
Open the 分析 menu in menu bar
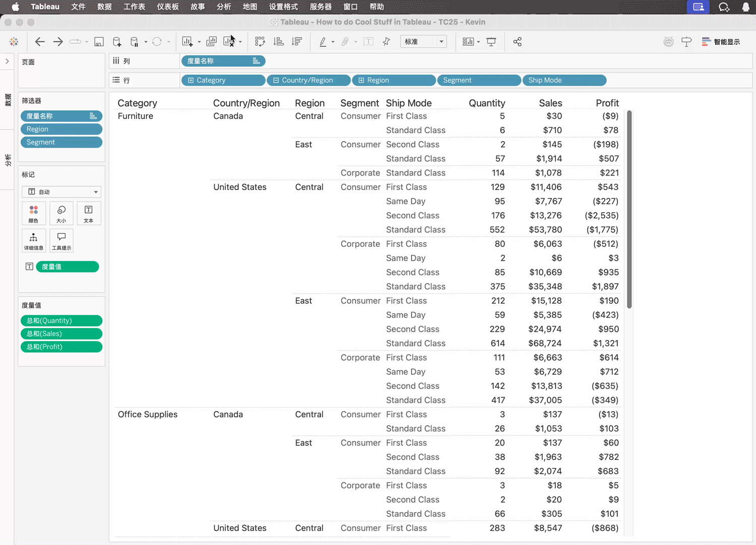(223, 7)
